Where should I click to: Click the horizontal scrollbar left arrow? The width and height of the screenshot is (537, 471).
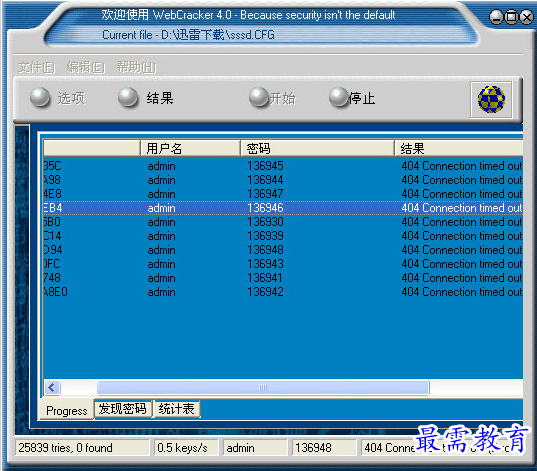pyautogui.click(x=52, y=388)
